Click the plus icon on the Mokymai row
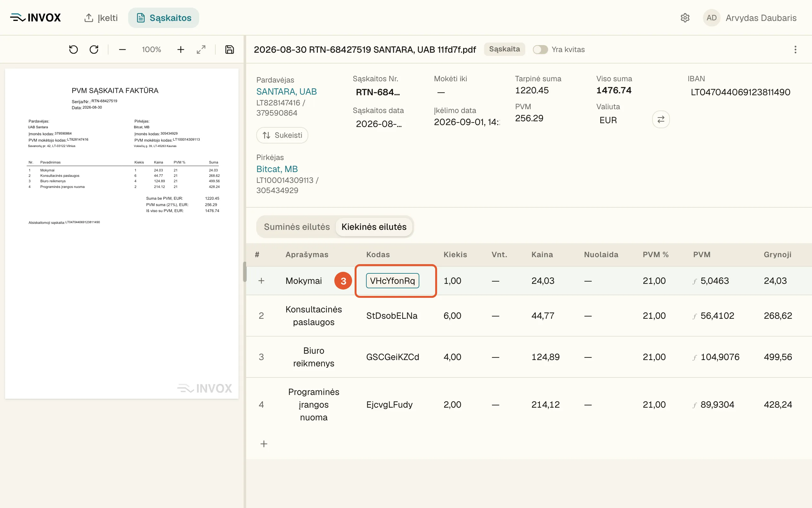Image resolution: width=812 pixels, height=508 pixels. [261, 281]
